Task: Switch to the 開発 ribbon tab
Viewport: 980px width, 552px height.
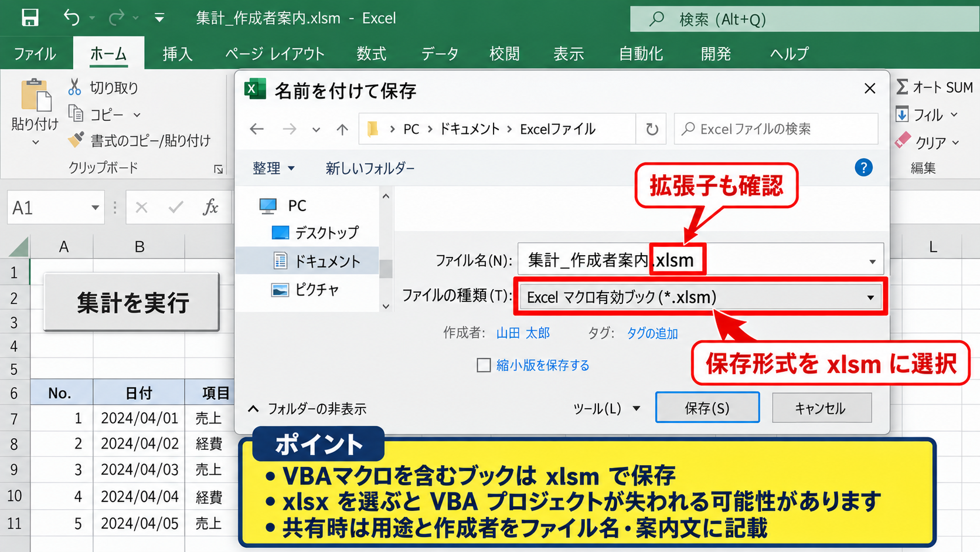Action: pos(716,54)
